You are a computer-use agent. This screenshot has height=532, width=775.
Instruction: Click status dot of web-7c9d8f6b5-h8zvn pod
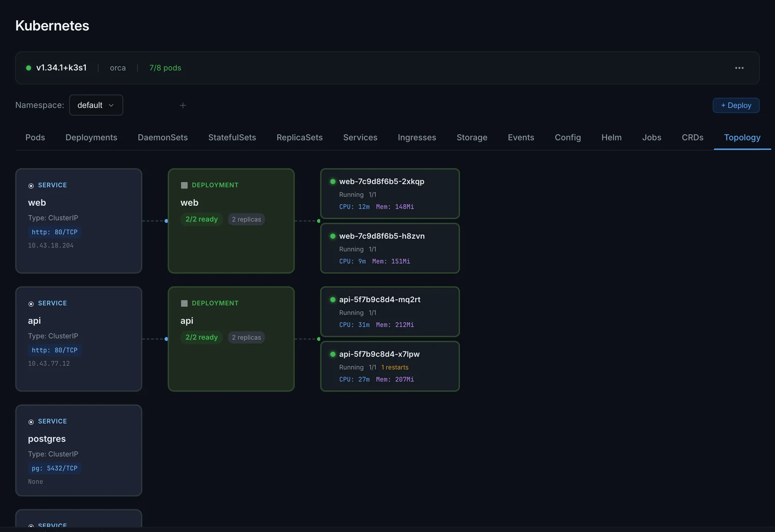coord(333,236)
